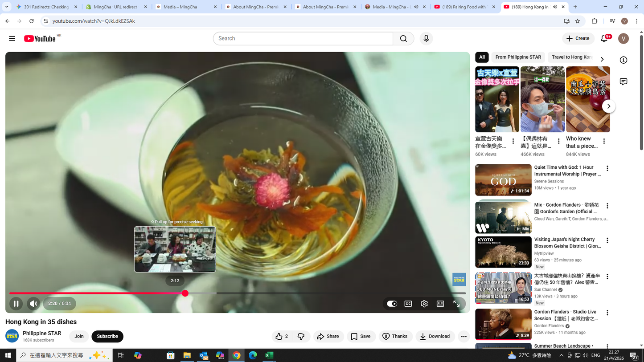Open the YouTube guide hamburger menu
Viewport: 644px width, 362px height.
point(12,39)
